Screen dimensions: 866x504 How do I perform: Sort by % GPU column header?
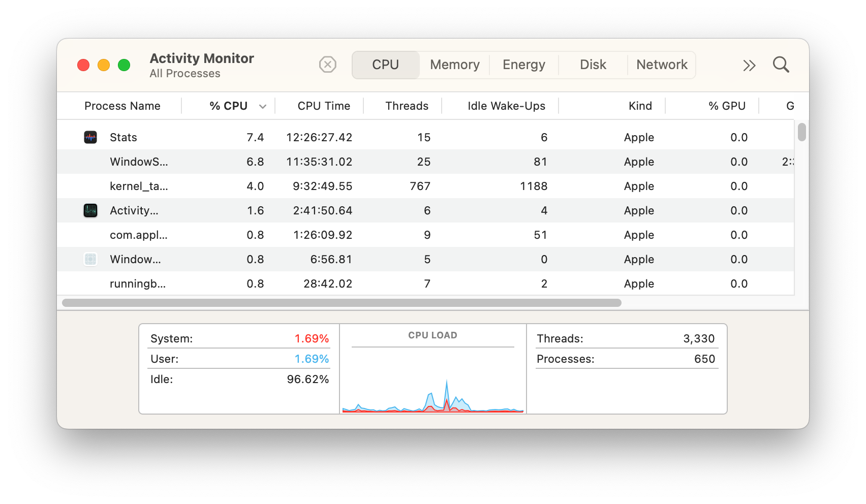pos(727,106)
